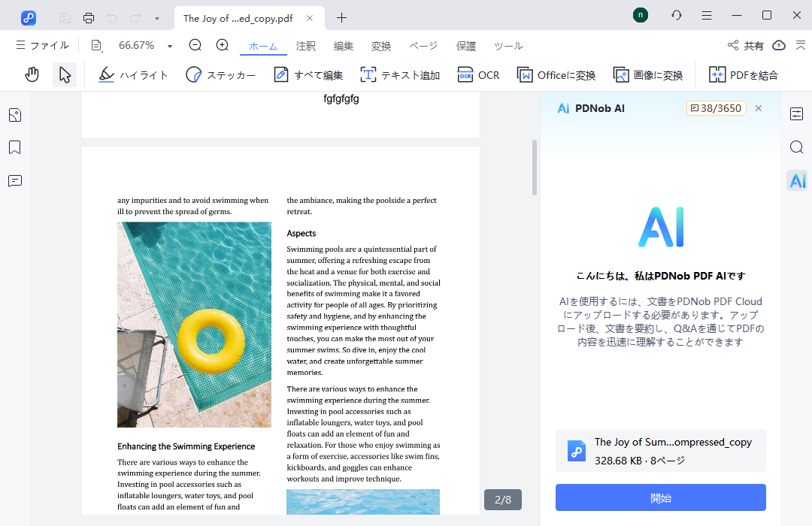Open the page thumbnails panel
Image resolution: width=812 pixels, height=526 pixels.
coord(14,114)
